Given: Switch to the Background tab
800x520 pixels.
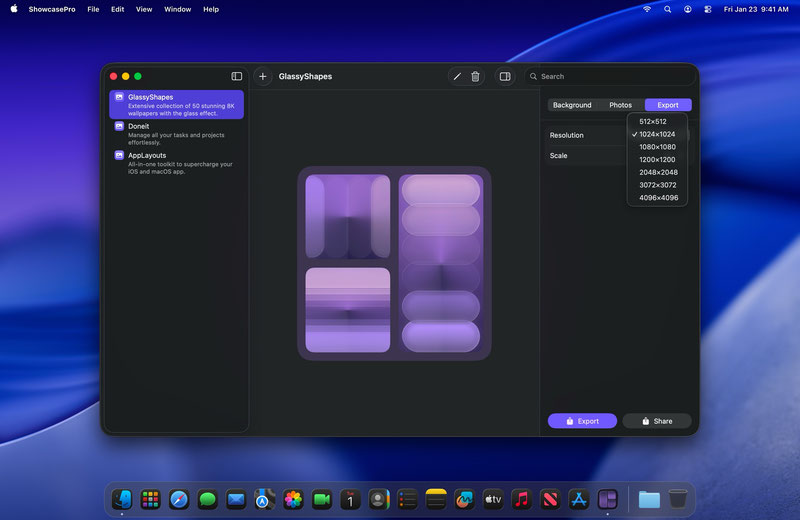Looking at the screenshot, I should tap(572, 105).
